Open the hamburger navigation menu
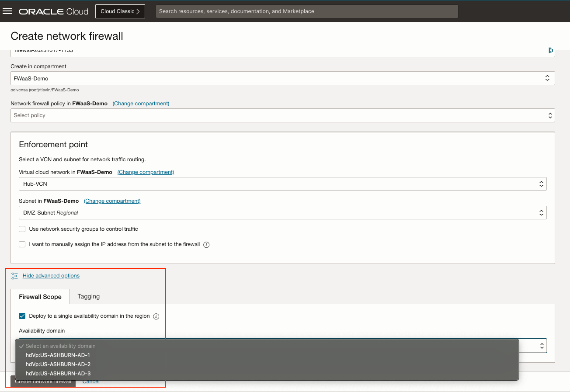 (x=7, y=11)
